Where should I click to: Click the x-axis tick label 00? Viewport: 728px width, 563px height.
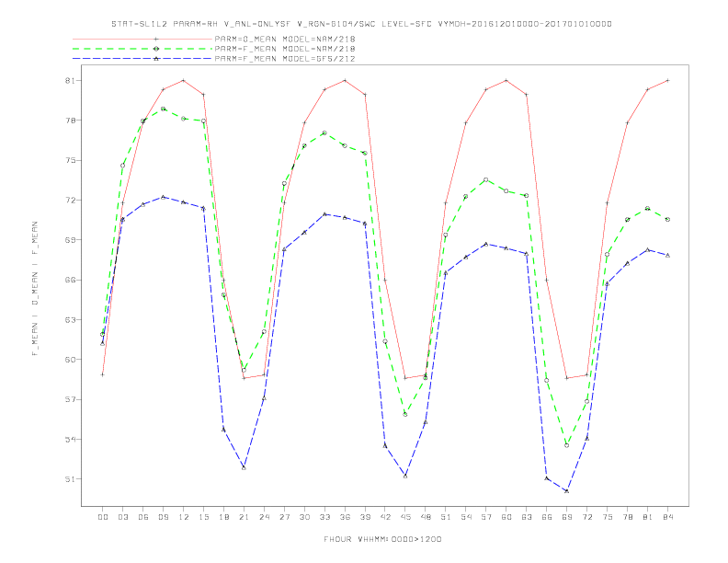tap(103, 517)
